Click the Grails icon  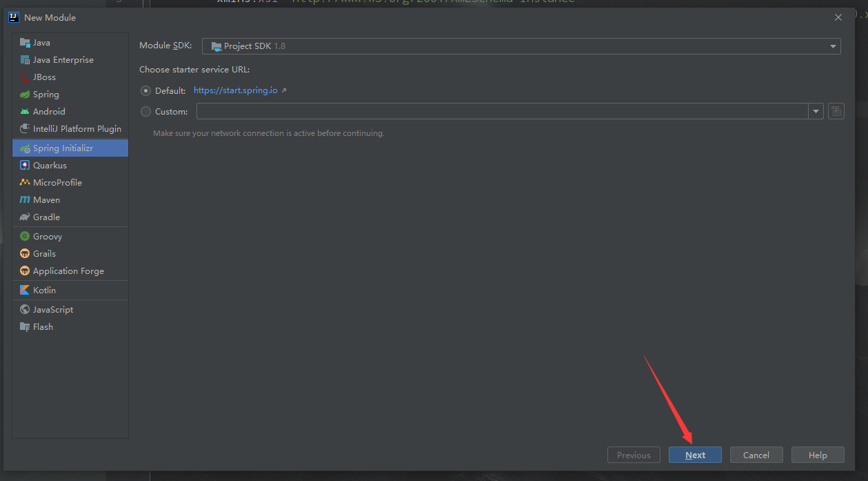pos(25,254)
